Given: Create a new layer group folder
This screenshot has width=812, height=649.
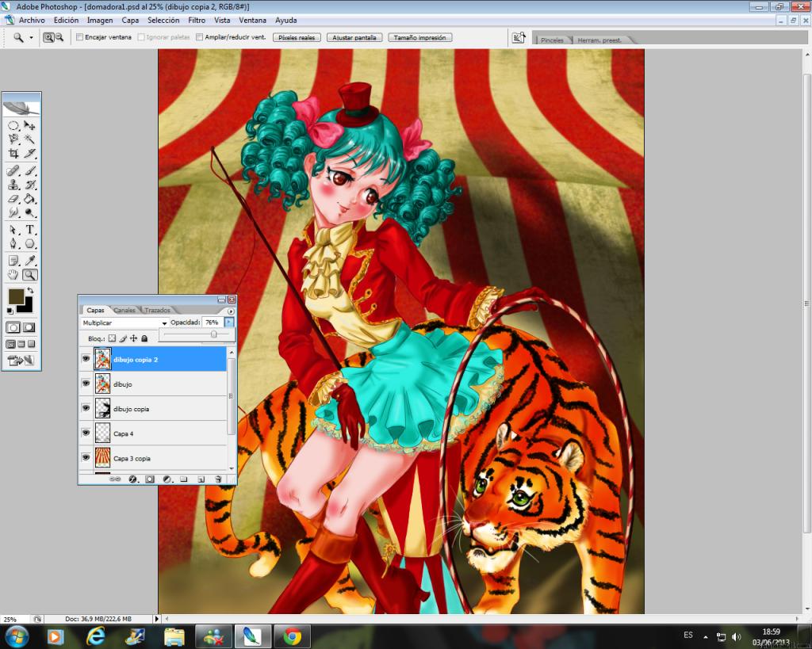Looking at the screenshot, I should click(x=184, y=479).
